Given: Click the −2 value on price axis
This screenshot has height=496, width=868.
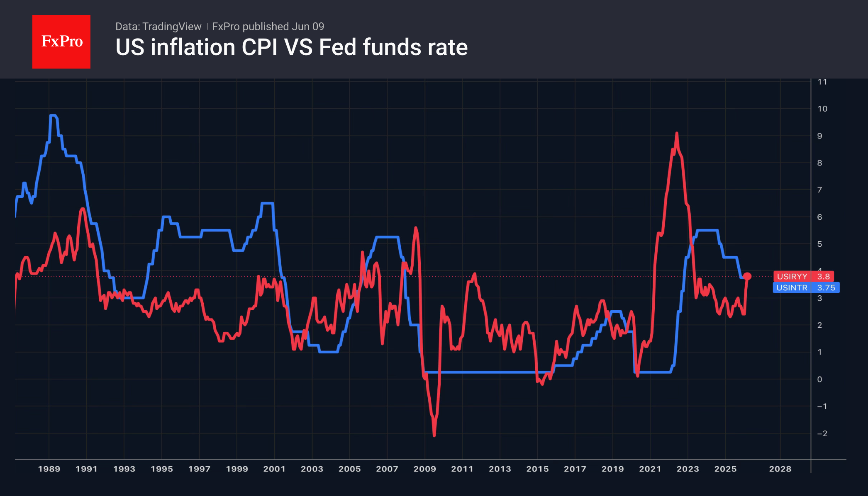Looking at the screenshot, I should pyautogui.click(x=822, y=433).
